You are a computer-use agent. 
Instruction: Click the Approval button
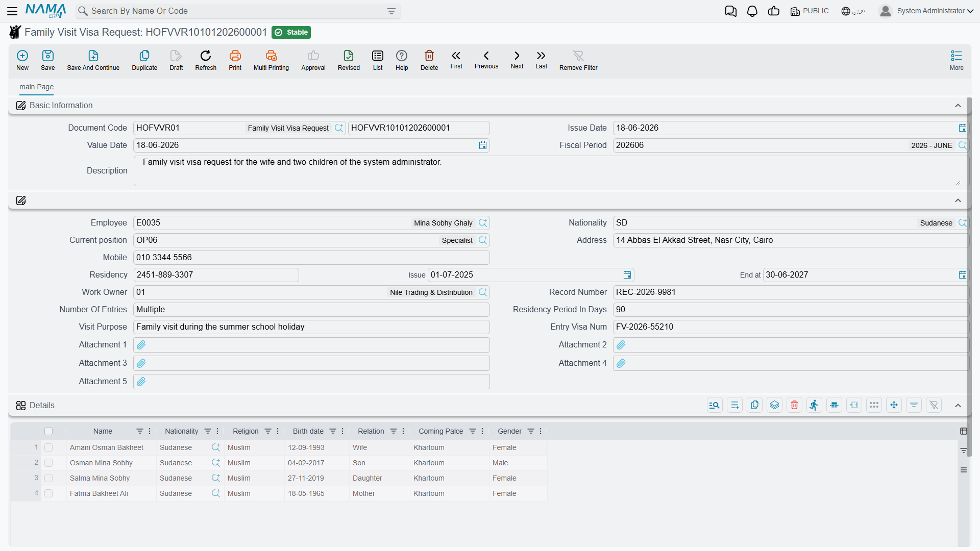coord(313,60)
